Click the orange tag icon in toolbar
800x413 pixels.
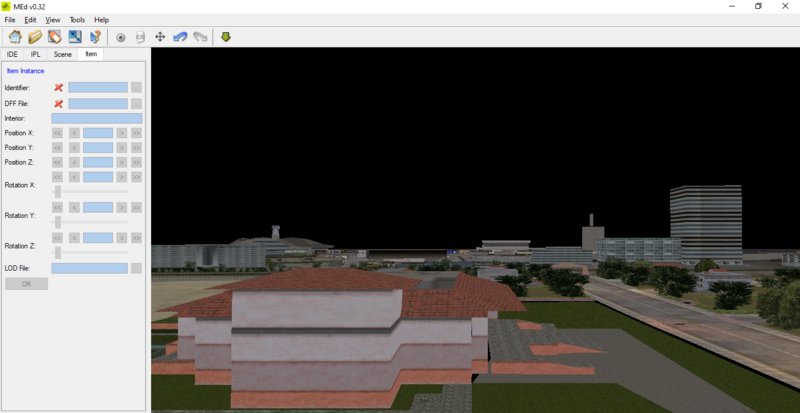pos(55,37)
